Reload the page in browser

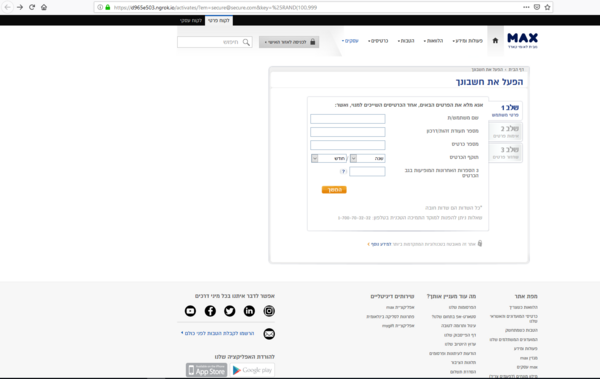(x=32, y=7)
